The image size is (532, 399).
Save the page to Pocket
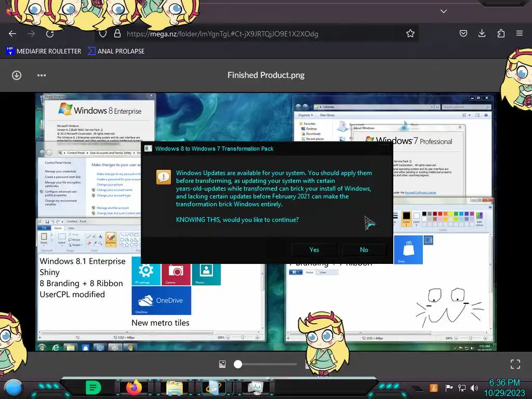(x=463, y=33)
